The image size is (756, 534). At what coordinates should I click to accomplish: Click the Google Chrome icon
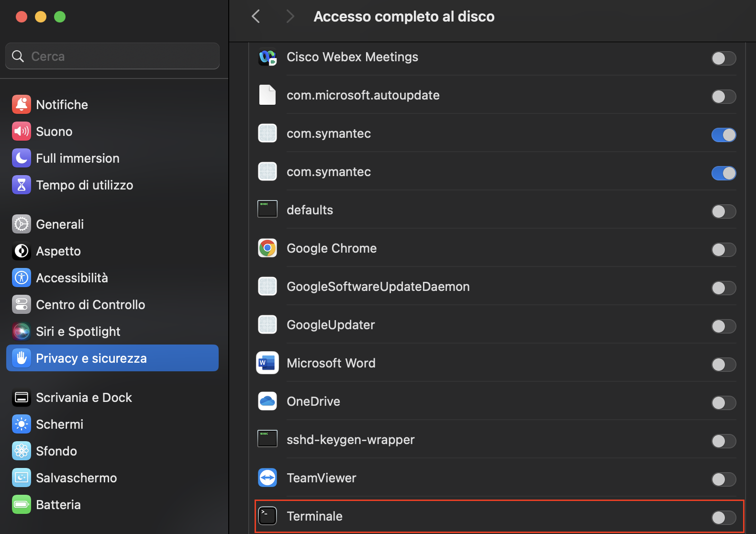(267, 248)
